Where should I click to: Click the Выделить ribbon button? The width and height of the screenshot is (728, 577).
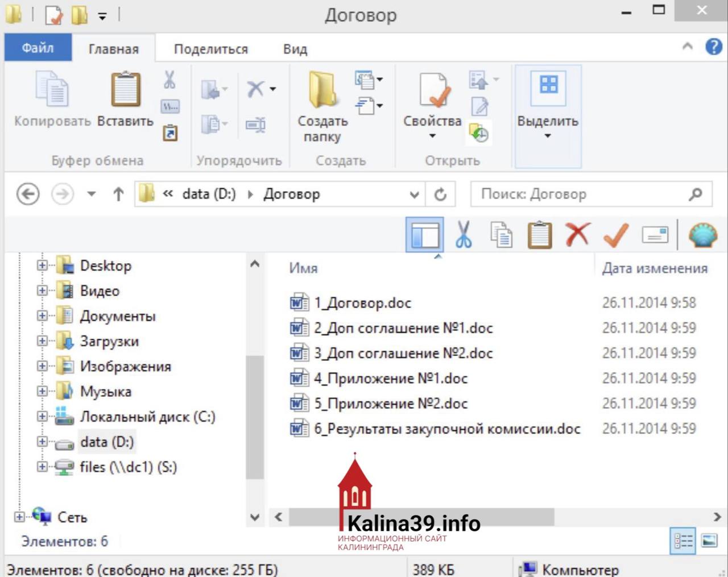pyautogui.click(x=547, y=108)
